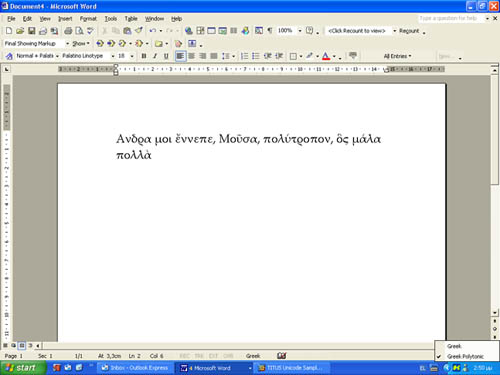Screen dimensions: 500x375
Task: Open the Show dropdown on Reviewing toolbar
Action: coord(81,44)
